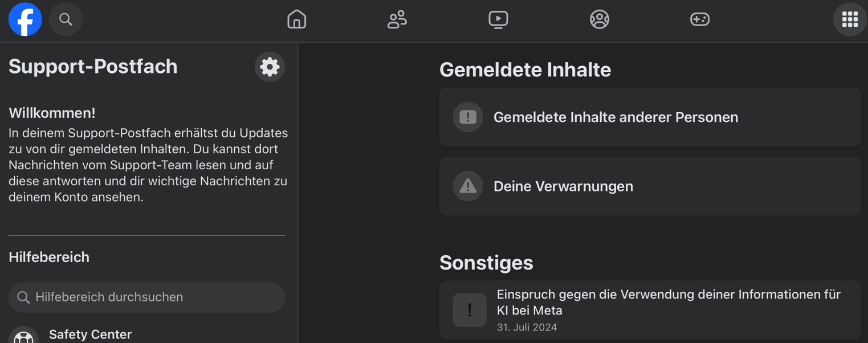Open the Video (Watch) icon
Screen dimensions: 868x343
498,19
